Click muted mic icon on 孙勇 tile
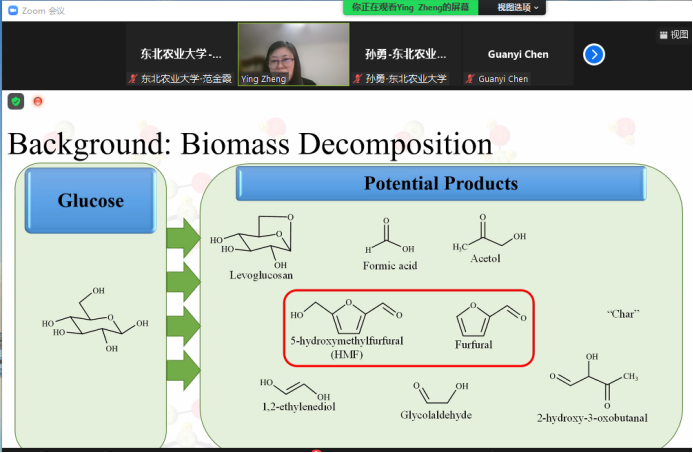This screenshot has height=453, width=693. 357,79
